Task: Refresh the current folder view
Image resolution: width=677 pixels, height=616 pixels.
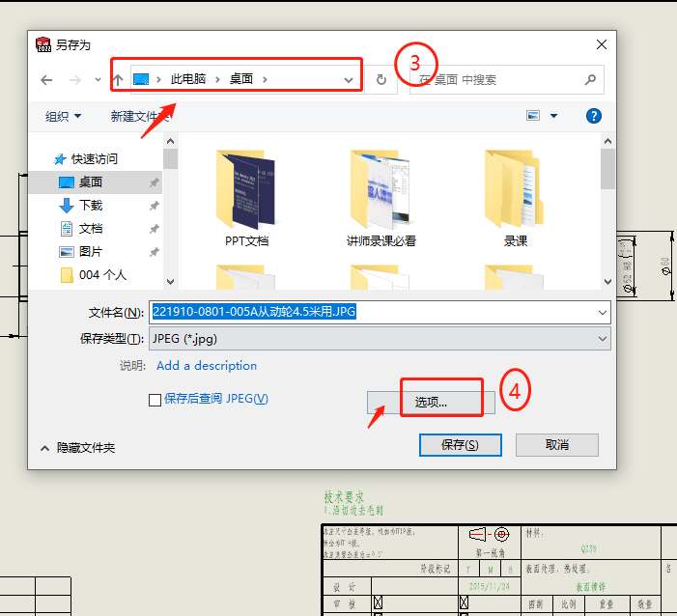Action: click(381, 80)
